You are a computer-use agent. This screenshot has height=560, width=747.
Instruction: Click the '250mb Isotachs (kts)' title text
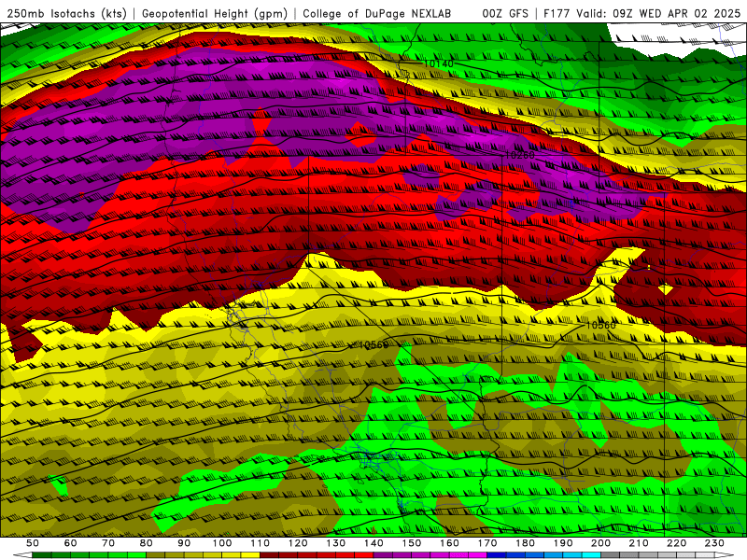click(x=67, y=13)
